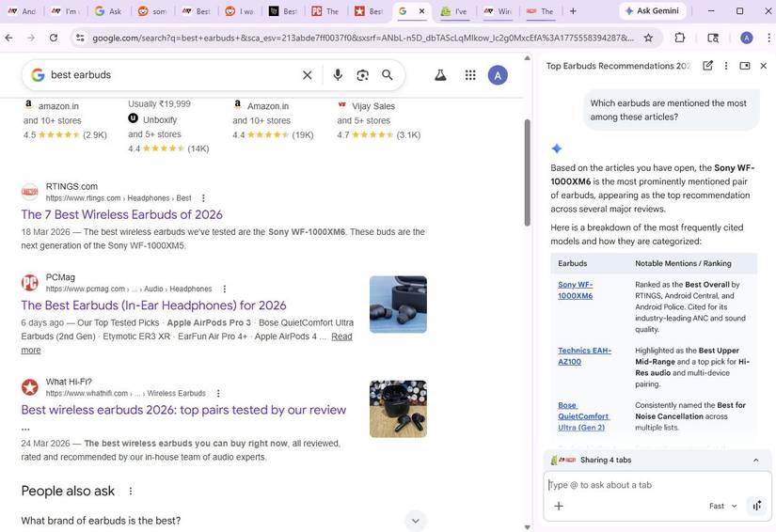Open the Sony WF-1000XM6 table link
This screenshot has width=776, height=532.
[575, 290]
